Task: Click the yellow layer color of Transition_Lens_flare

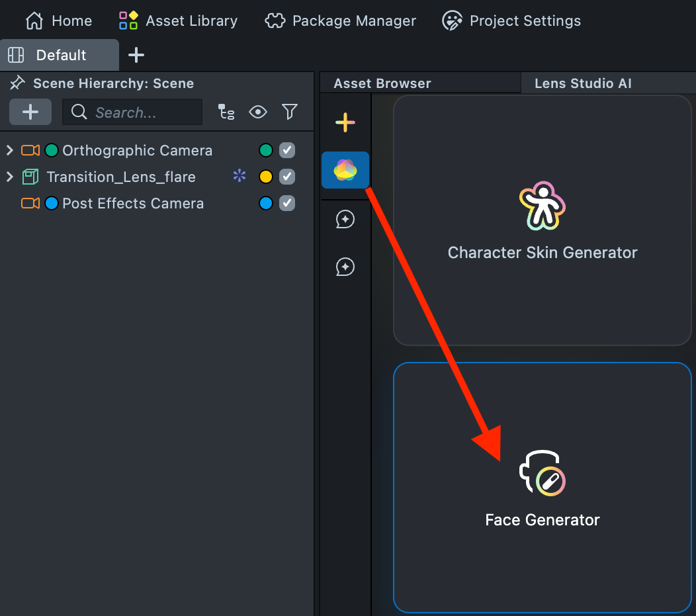Action: (266, 177)
